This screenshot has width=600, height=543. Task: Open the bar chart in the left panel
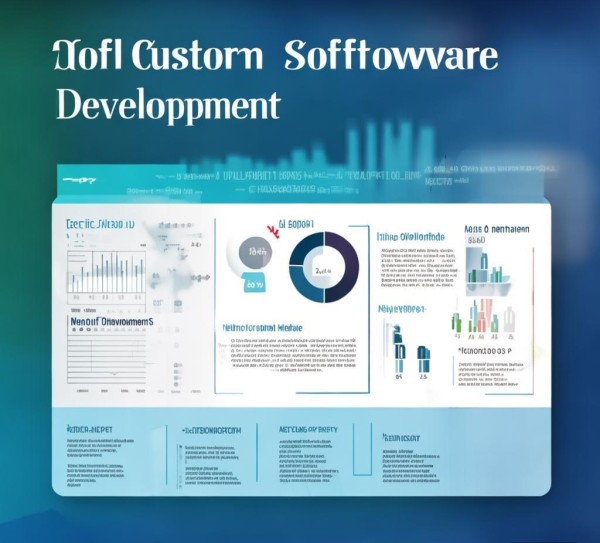click(x=106, y=272)
